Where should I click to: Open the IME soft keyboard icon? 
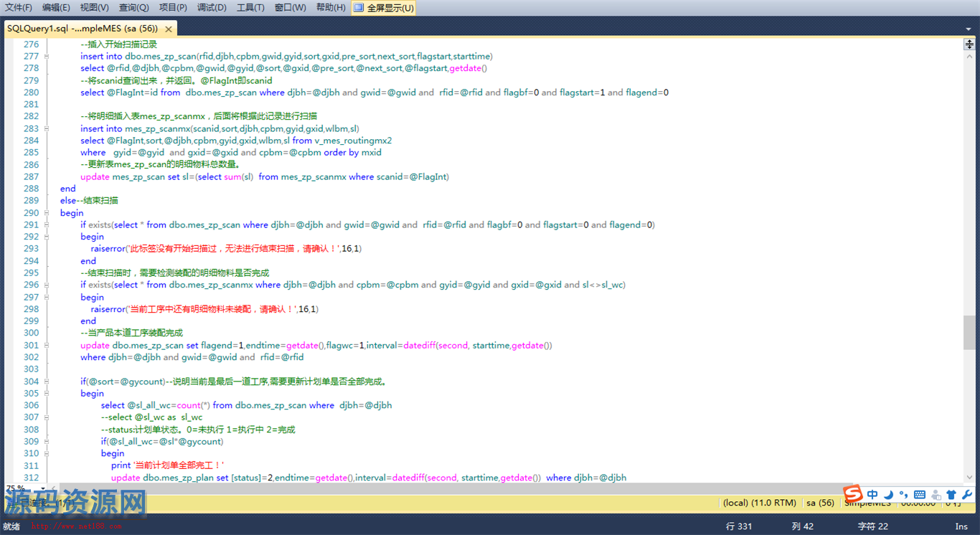pyautogui.click(x=920, y=494)
